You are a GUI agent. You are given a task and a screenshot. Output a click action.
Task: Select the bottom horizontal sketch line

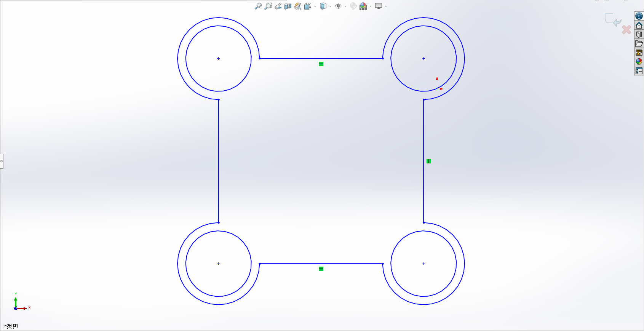(321, 264)
